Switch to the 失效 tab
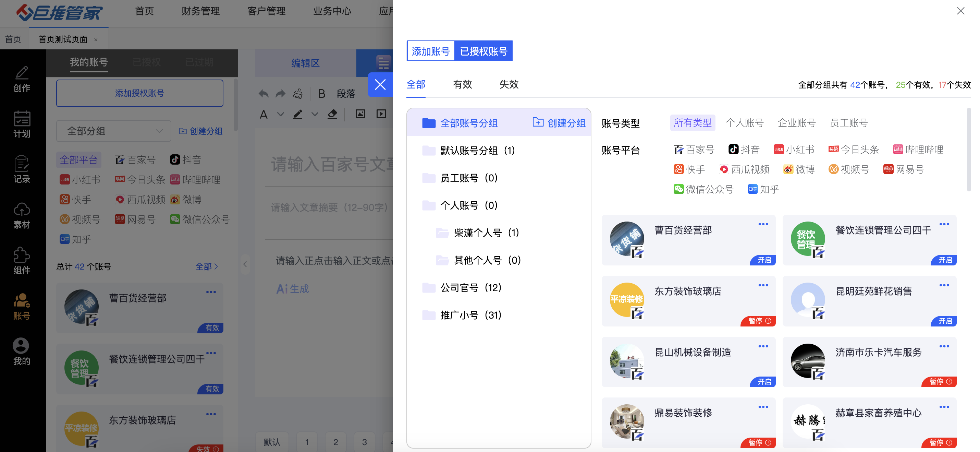This screenshot has height=452, width=980. point(509,85)
